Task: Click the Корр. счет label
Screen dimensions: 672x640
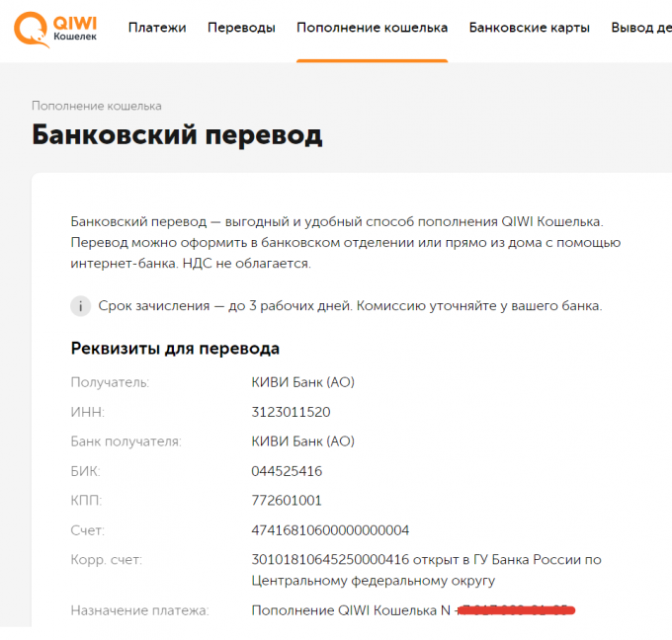Action: pyautogui.click(x=107, y=560)
